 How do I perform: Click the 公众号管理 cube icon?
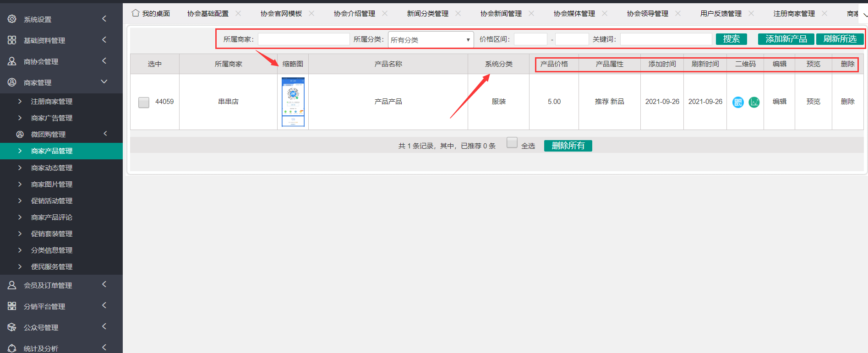(12, 327)
